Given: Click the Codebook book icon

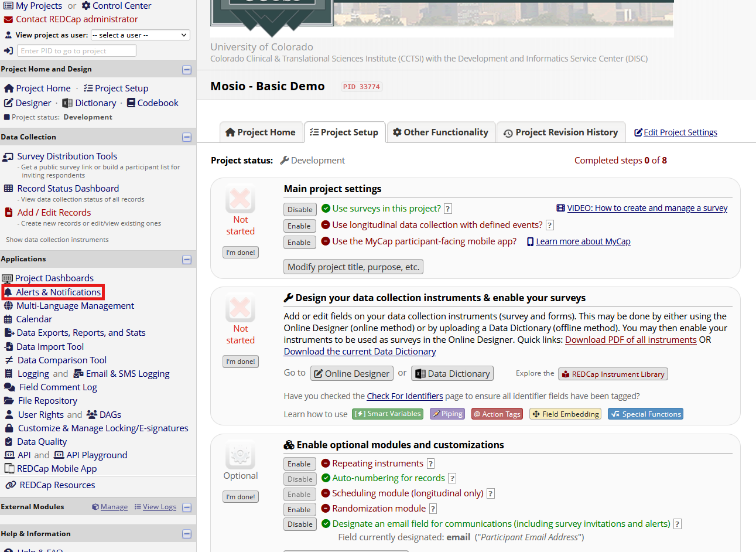Looking at the screenshot, I should [131, 103].
